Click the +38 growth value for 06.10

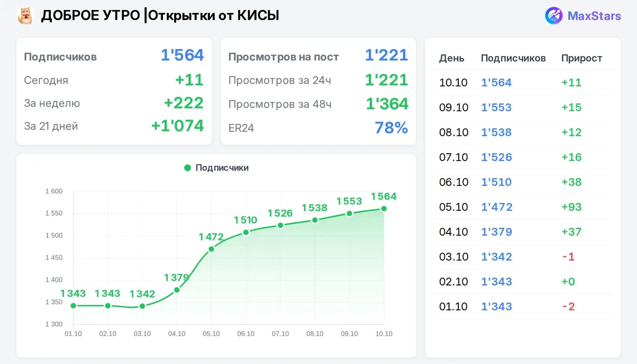click(x=571, y=182)
